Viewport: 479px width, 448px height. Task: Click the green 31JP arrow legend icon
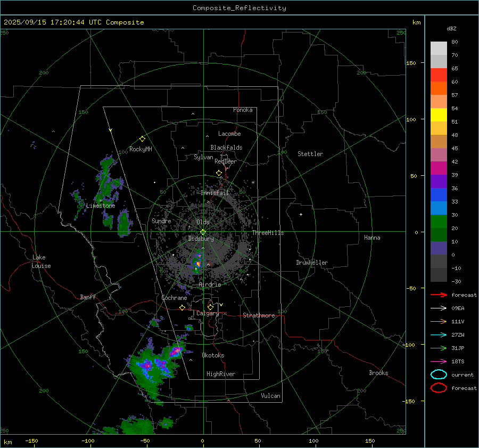point(439,348)
